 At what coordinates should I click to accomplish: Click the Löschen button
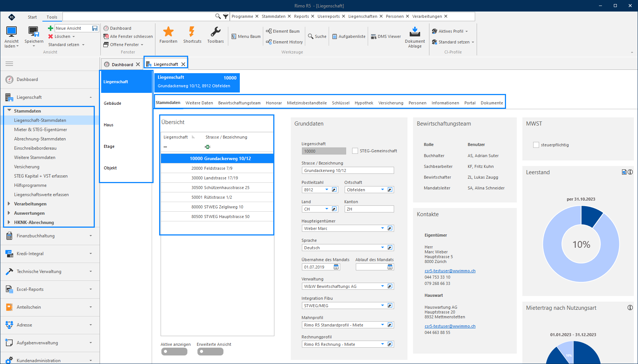click(x=62, y=36)
